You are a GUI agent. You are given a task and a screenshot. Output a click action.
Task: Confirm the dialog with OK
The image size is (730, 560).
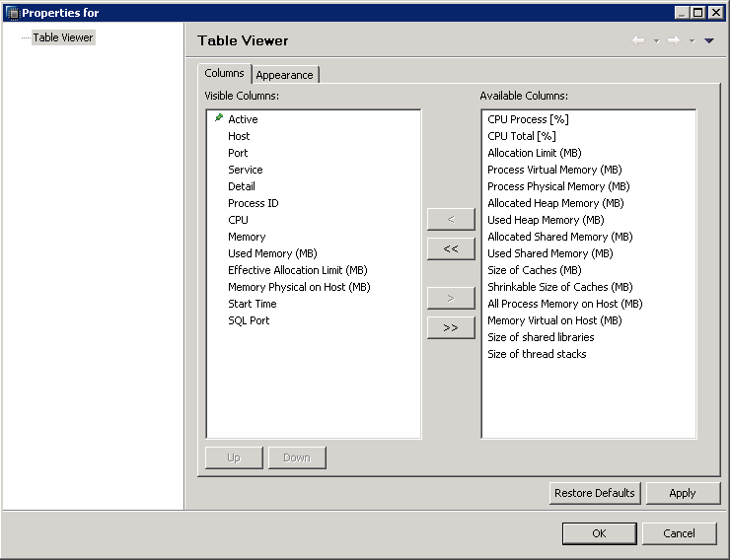coord(599,533)
